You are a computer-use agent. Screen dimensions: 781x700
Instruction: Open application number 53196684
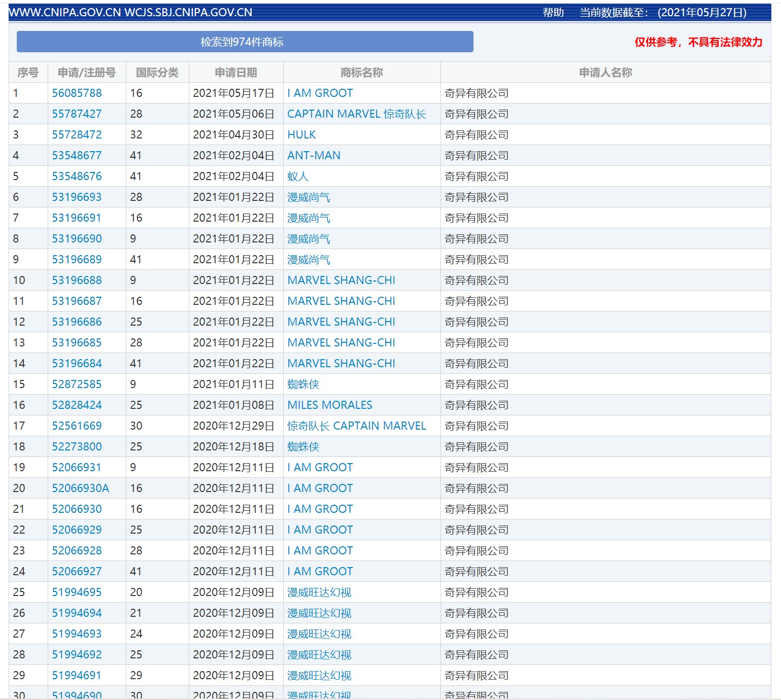(77, 364)
